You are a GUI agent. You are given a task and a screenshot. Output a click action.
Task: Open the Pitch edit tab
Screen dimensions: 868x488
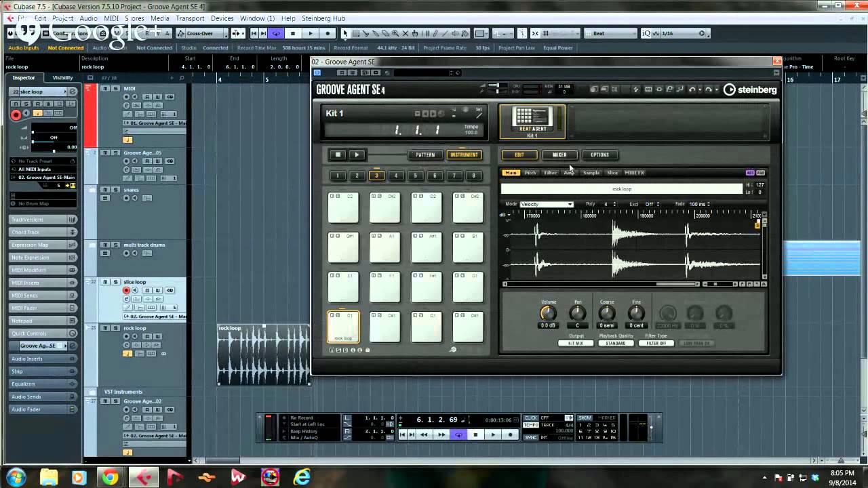[x=530, y=173]
